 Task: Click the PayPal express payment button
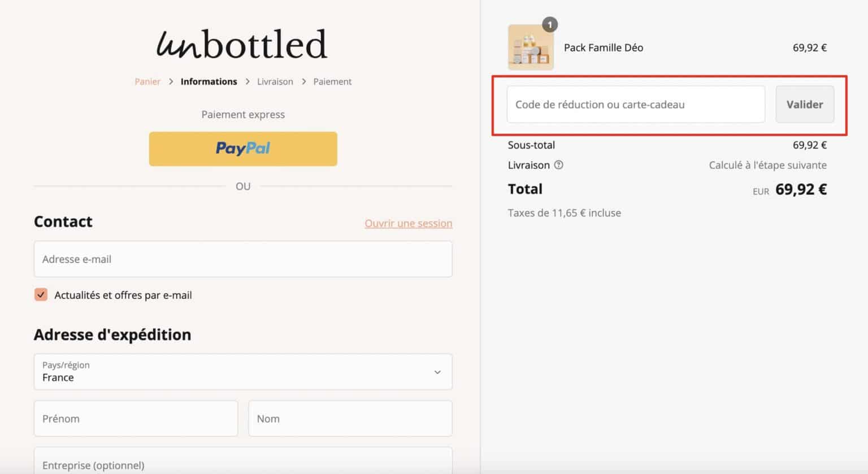tap(243, 149)
